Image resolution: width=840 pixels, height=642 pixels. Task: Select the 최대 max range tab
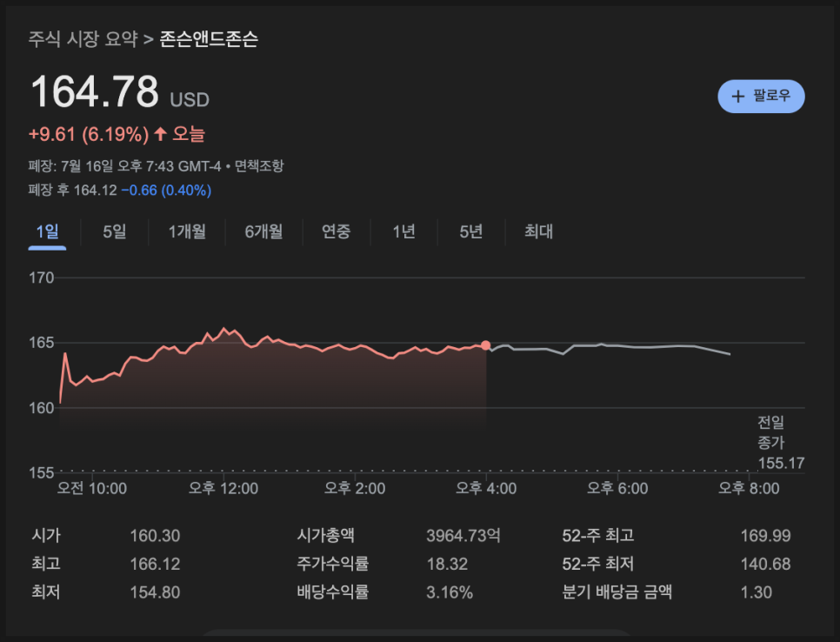(538, 231)
